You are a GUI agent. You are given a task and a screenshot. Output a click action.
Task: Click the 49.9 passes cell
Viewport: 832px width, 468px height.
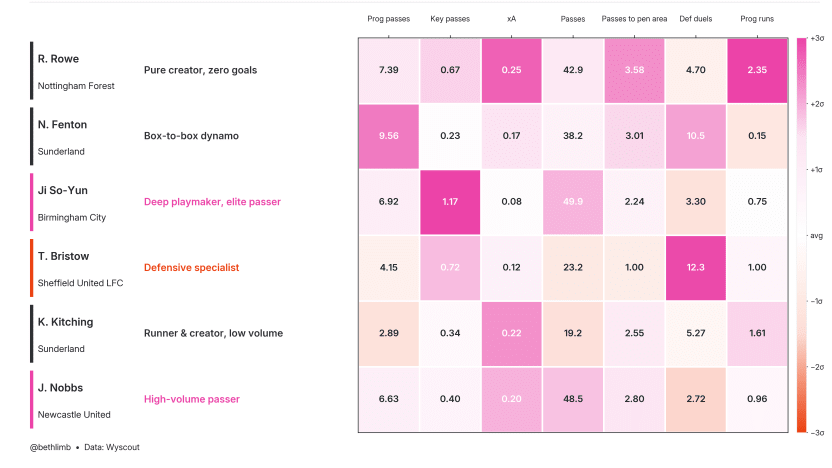click(x=573, y=202)
